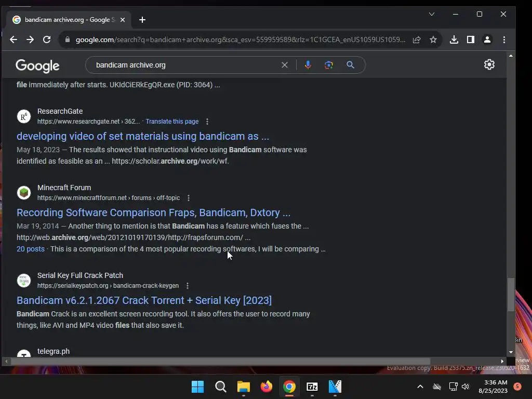Click the ResearchGate site favicon

point(24,116)
